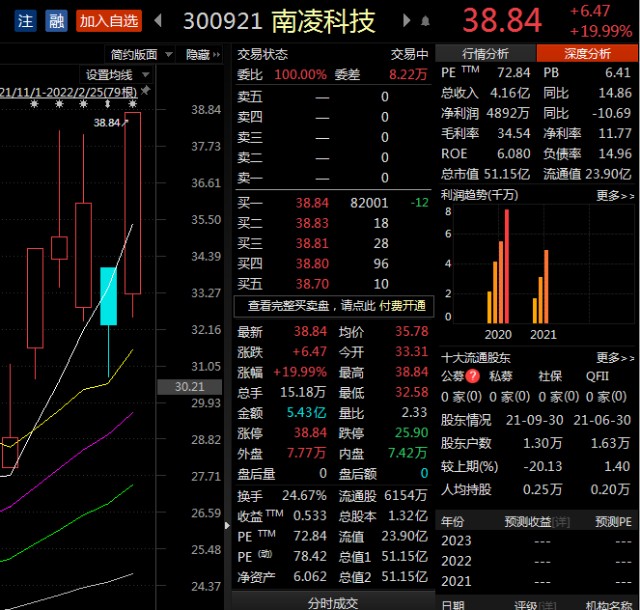Select the 社保 shareholder tab
This screenshot has height=610, width=640.
pos(550,376)
